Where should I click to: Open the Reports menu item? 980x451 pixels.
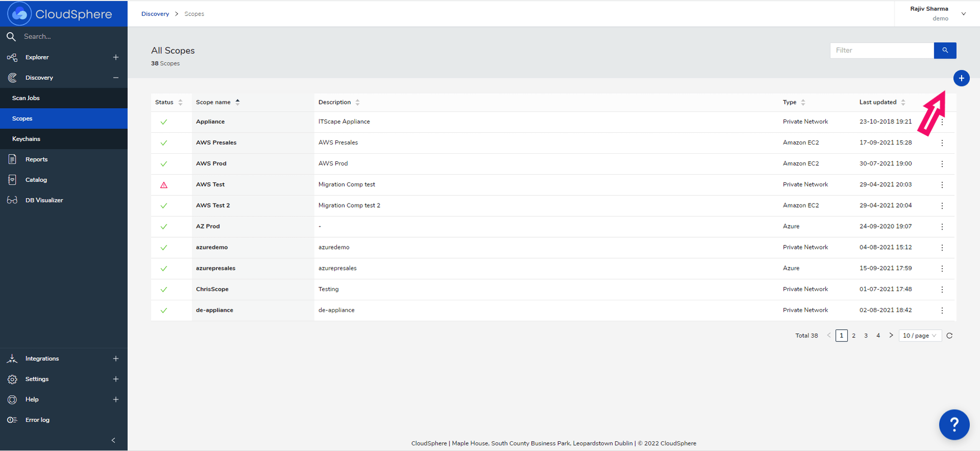tap(63, 159)
